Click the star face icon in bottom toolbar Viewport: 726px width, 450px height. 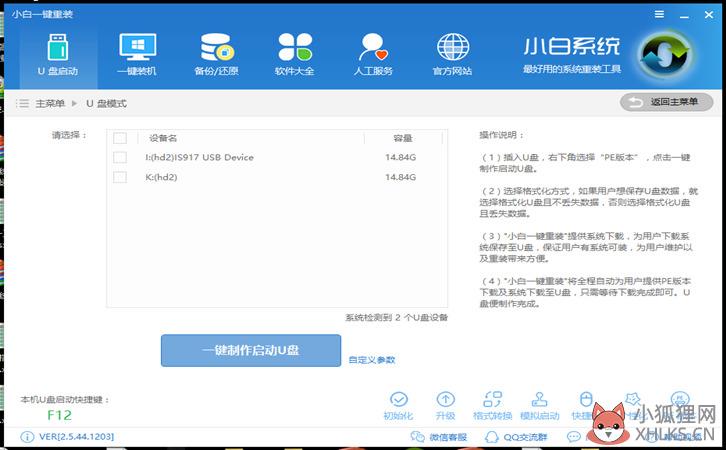point(633,399)
